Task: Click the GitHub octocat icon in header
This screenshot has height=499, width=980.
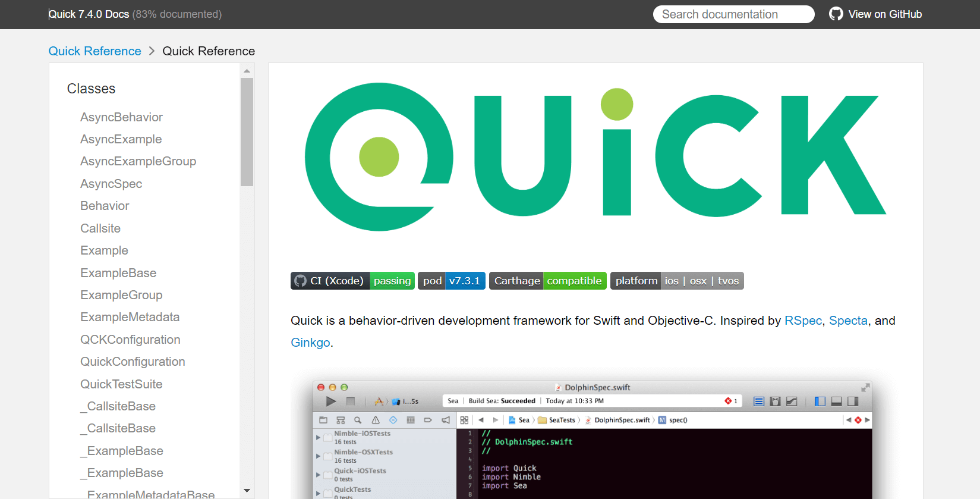Action: 836,14
